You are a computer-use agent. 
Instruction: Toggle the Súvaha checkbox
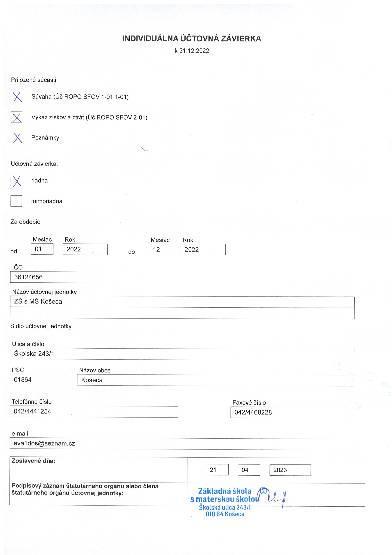[x=16, y=97]
